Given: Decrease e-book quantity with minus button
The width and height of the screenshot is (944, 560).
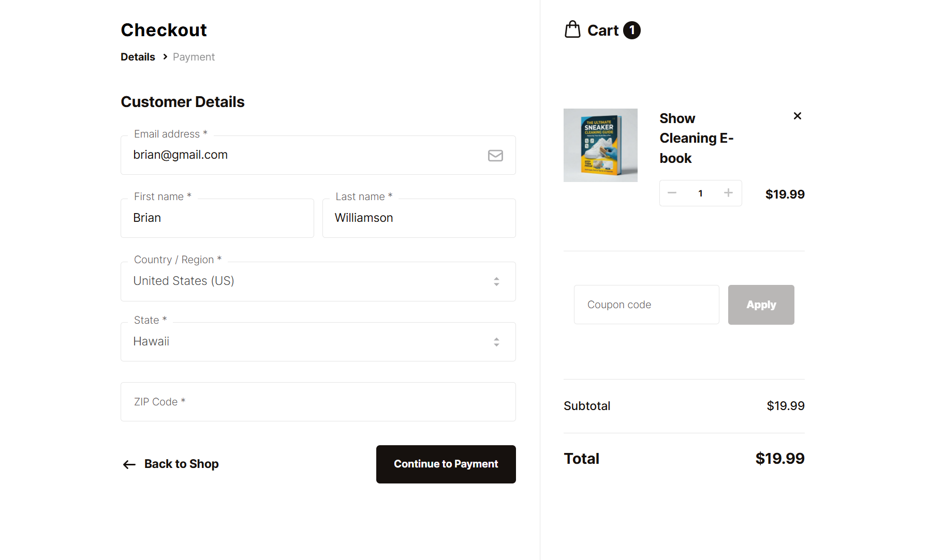Looking at the screenshot, I should pyautogui.click(x=672, y=193).
